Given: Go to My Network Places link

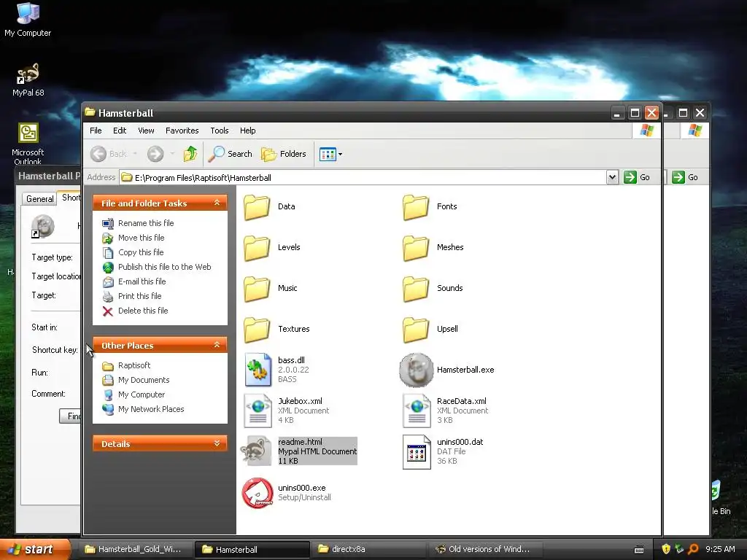Looking at the screenshot, I should [x=151, y=409].
